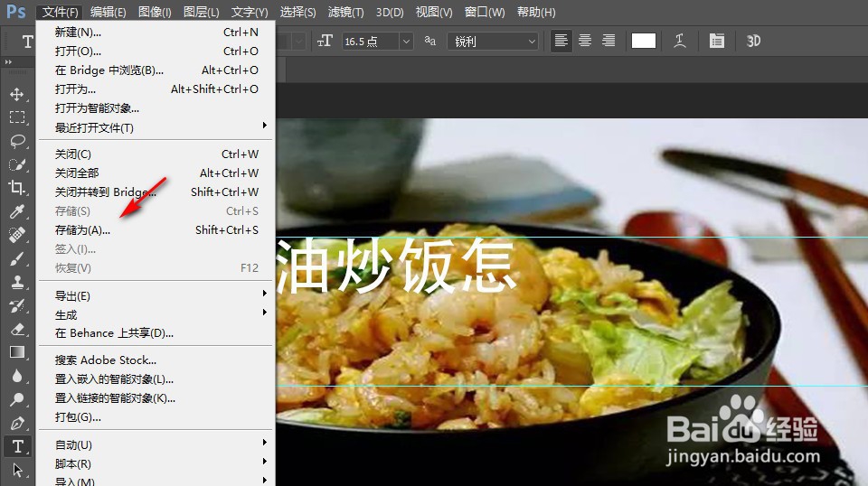Choose 新建(N)... from File menu
The height and width of the screenshot is (486, 868).
(155, 32)
